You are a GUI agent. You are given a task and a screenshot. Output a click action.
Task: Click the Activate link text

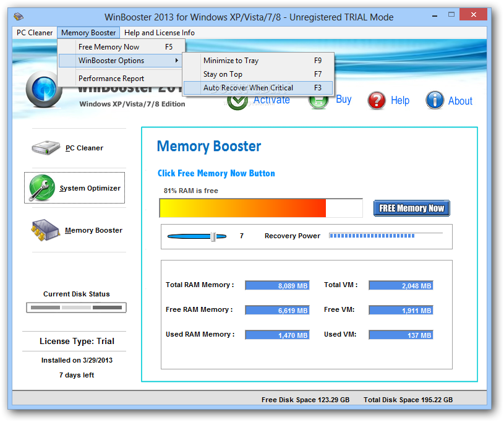[271, 100]
